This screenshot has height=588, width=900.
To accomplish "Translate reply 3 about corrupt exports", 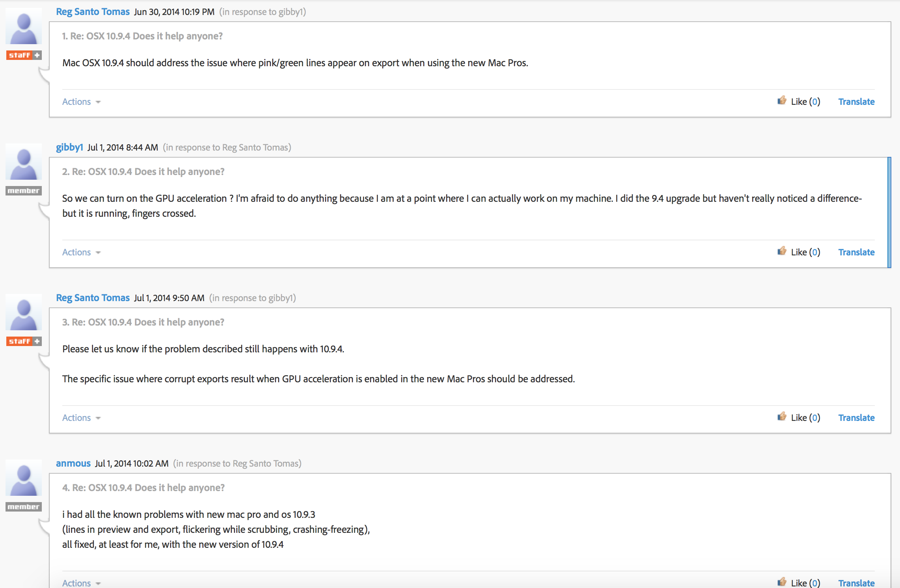I will [x=856, y=418].
